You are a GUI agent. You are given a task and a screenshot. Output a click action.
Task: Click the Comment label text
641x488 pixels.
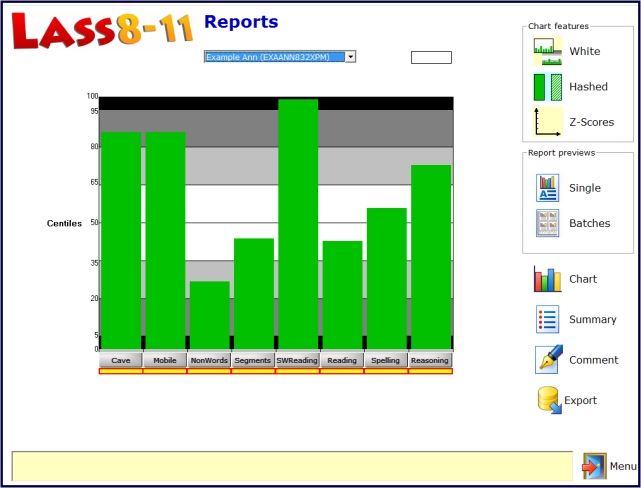click(594, 360)
